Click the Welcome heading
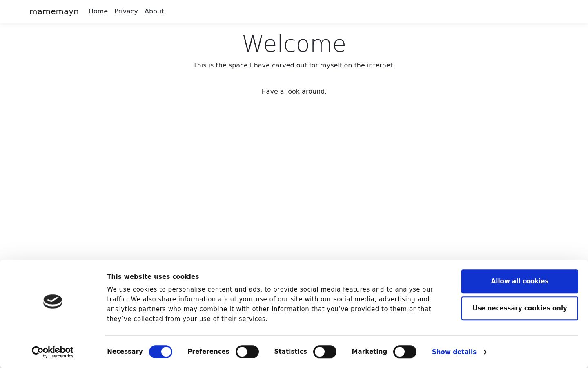 tap(294, 44)
